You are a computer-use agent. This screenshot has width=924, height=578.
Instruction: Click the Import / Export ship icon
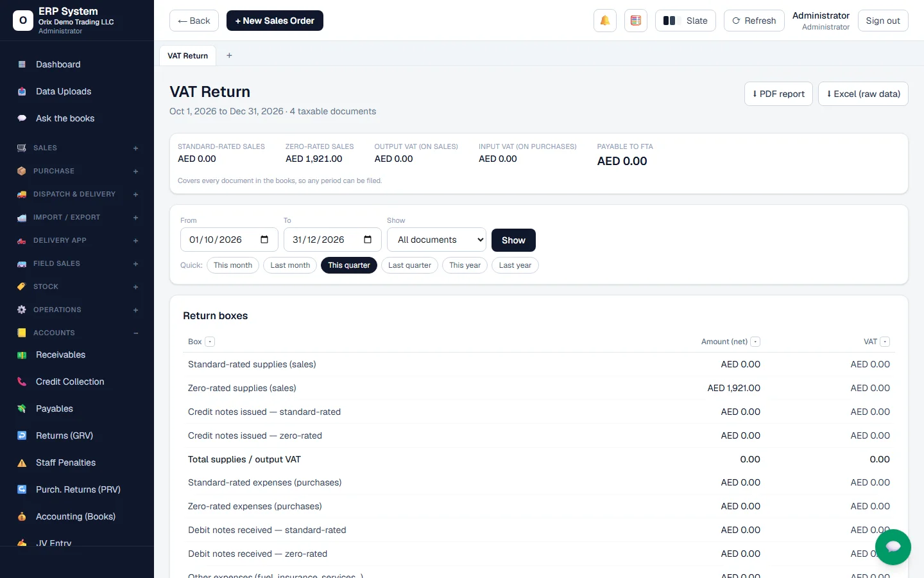click(x=22, y=217)
